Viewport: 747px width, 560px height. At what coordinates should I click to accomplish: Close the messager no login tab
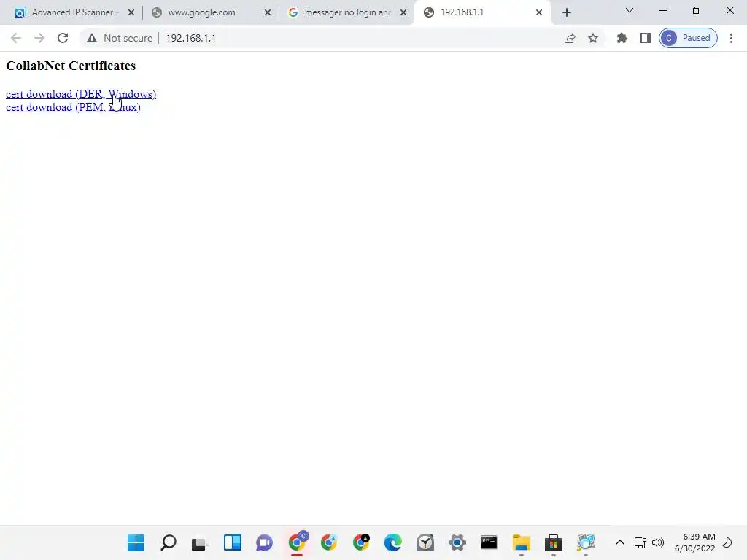click(403, 12)
